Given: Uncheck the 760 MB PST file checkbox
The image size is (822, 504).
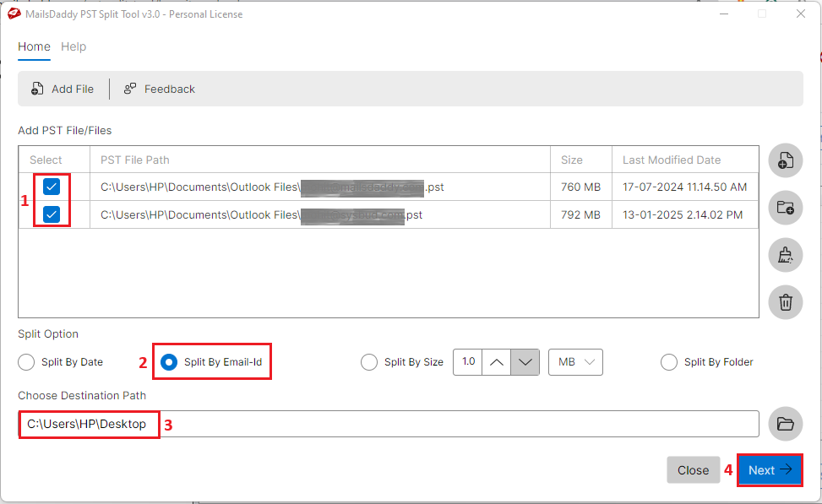Looking at the screenshot, I should [52, 187].
